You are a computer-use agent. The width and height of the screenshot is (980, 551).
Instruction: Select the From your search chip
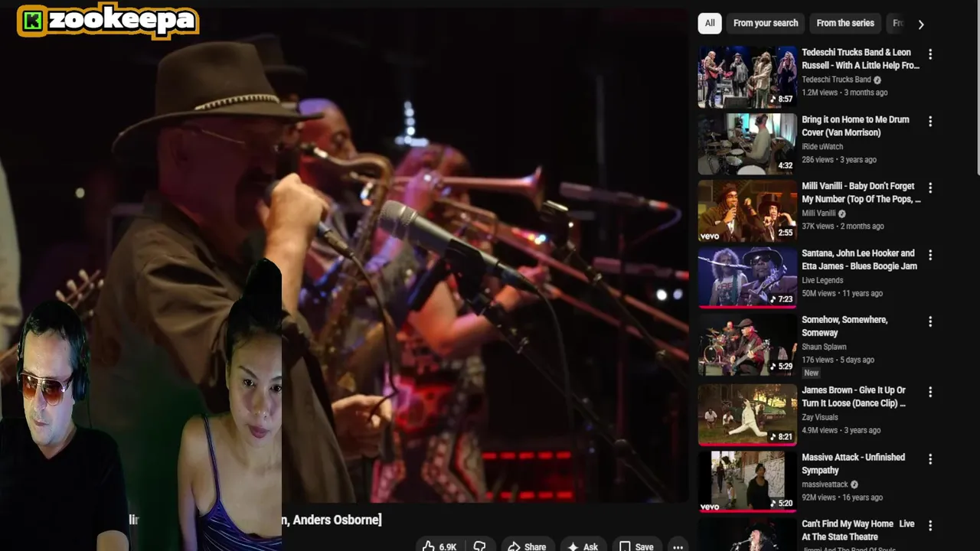pos(766,23)
